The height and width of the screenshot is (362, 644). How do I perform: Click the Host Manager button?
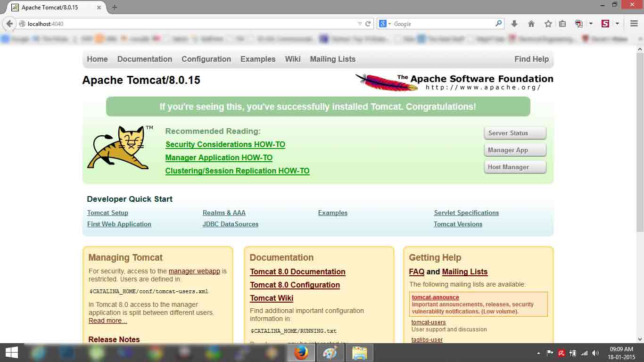pyautogui.click(x=515, y=167)
